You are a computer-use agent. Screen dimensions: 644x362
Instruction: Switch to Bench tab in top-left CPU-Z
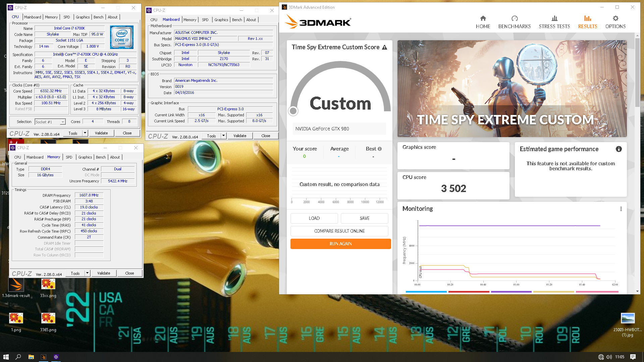click(x=98, y=17)
